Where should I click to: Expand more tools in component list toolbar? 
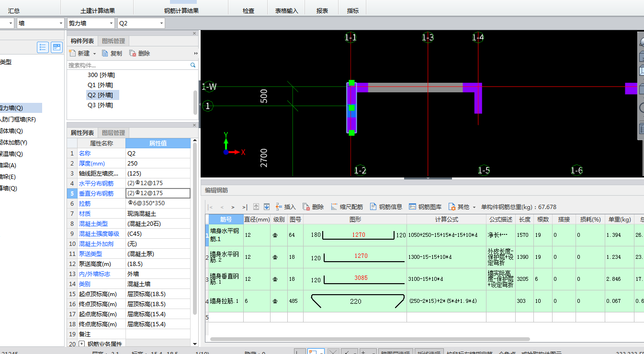[x=195, y=54]
